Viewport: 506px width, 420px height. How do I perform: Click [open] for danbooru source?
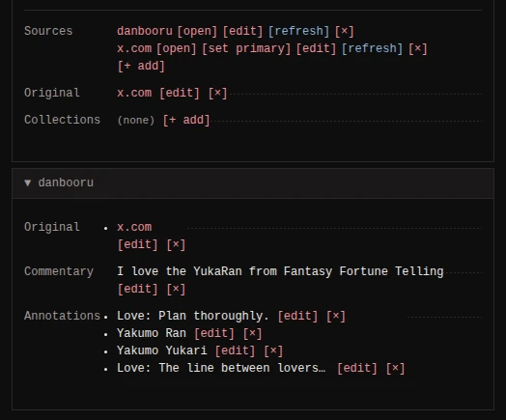197,31
